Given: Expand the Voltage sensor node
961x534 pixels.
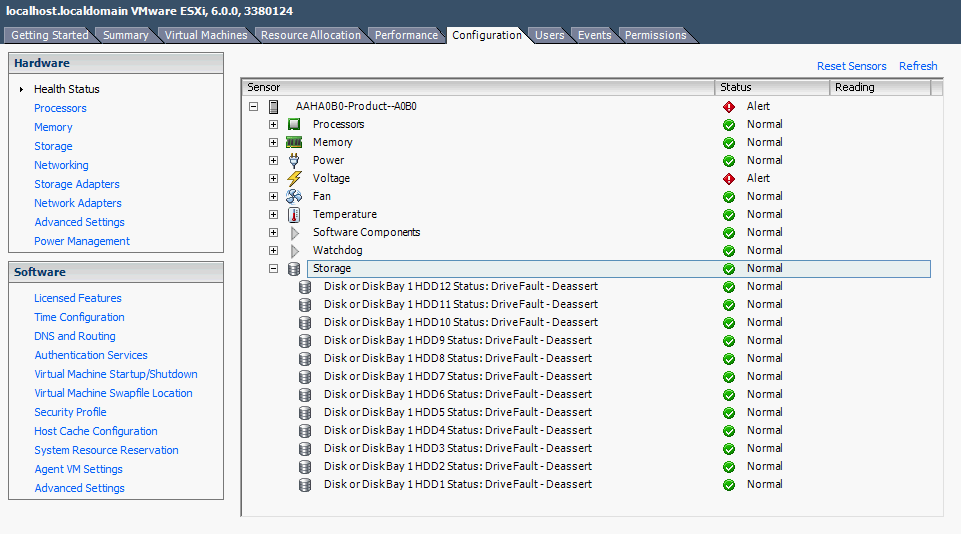Looking at the screenshot, I should pos(273,178).
